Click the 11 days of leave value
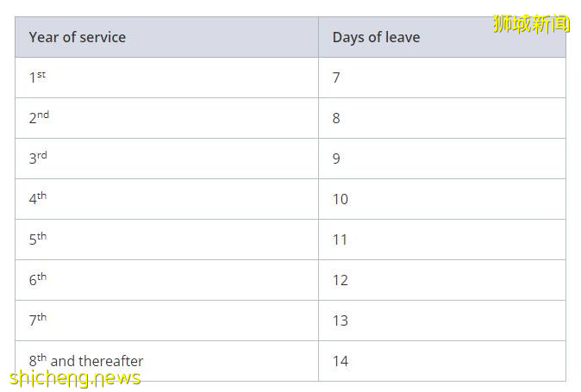Image resolution: width=581 pixels, height=392 pixels. pos(340,240)
